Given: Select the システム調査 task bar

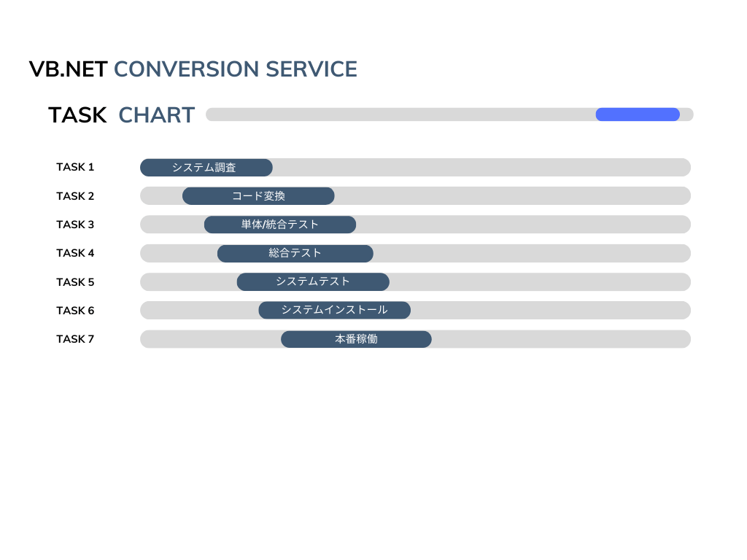Looking at the screenshot, I should [206, 168].
